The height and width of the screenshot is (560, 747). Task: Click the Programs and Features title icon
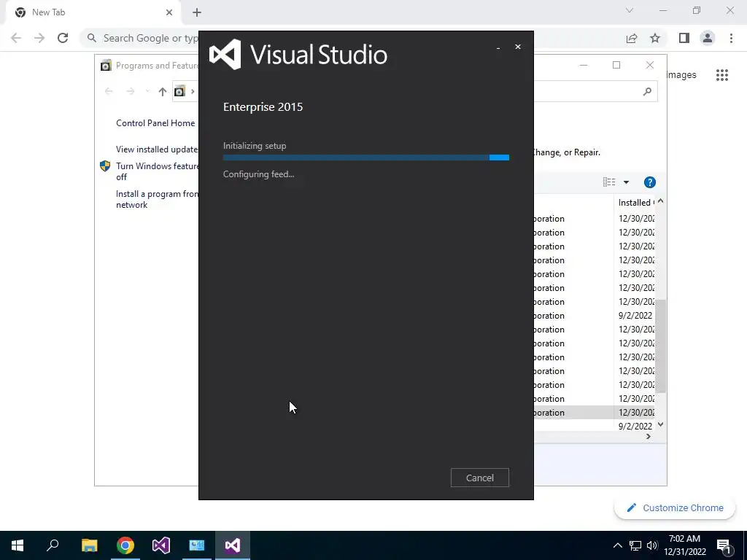(x=106, y=65)
